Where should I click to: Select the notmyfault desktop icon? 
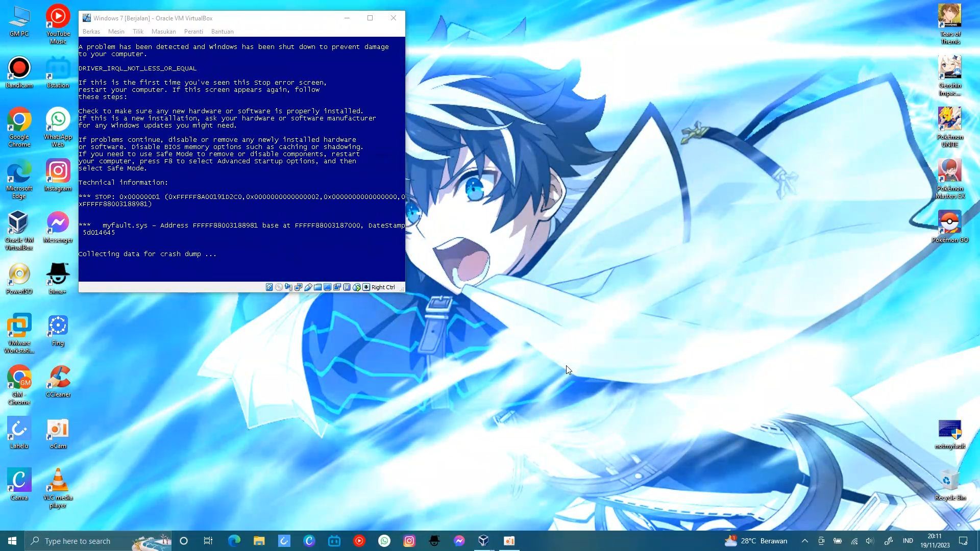(950, 434)
